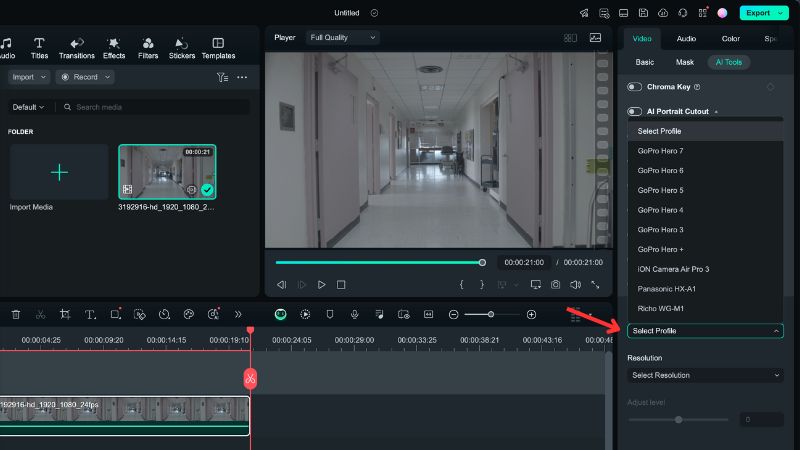This screenshot has height=450, width=800.
Task: Zoom out the timeline with the minus icon
Action: 453,315
